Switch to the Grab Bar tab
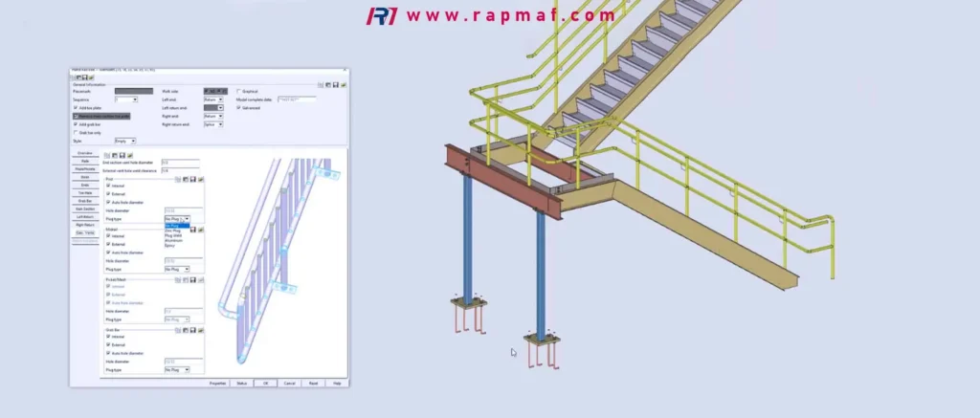The width and height of the screenshot is (980, 418). [x=84, y=201]
